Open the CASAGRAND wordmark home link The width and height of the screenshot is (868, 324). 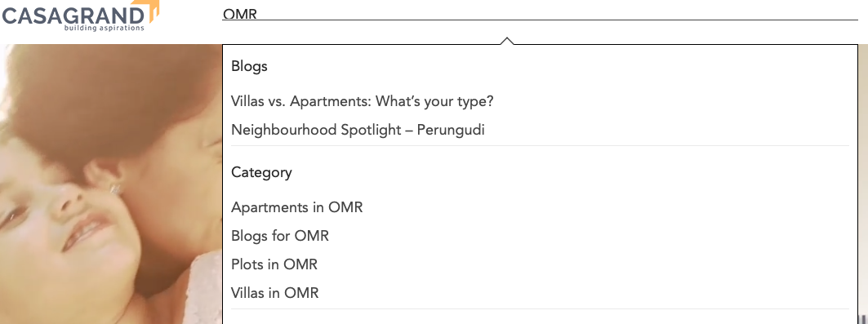[x=73, y=15]
